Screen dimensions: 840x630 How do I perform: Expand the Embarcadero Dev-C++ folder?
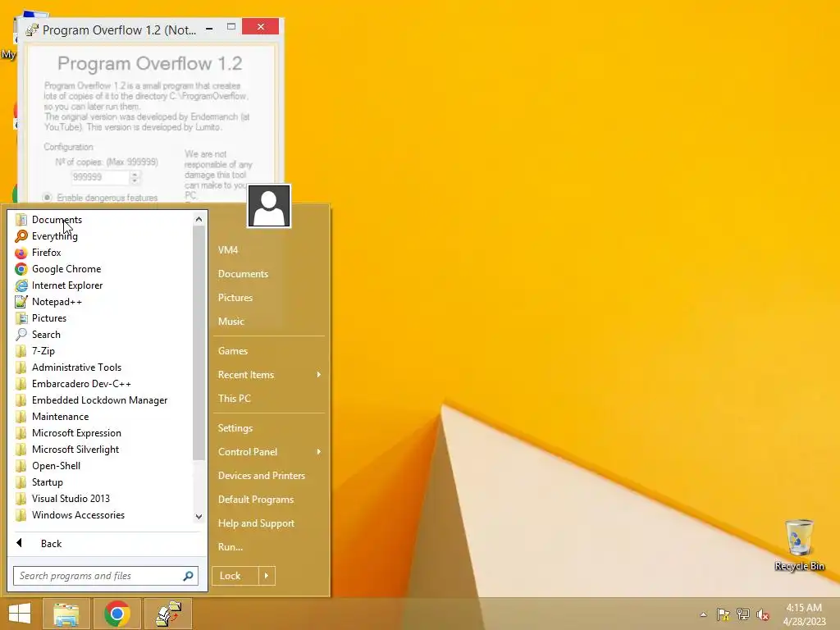(81, 384)
